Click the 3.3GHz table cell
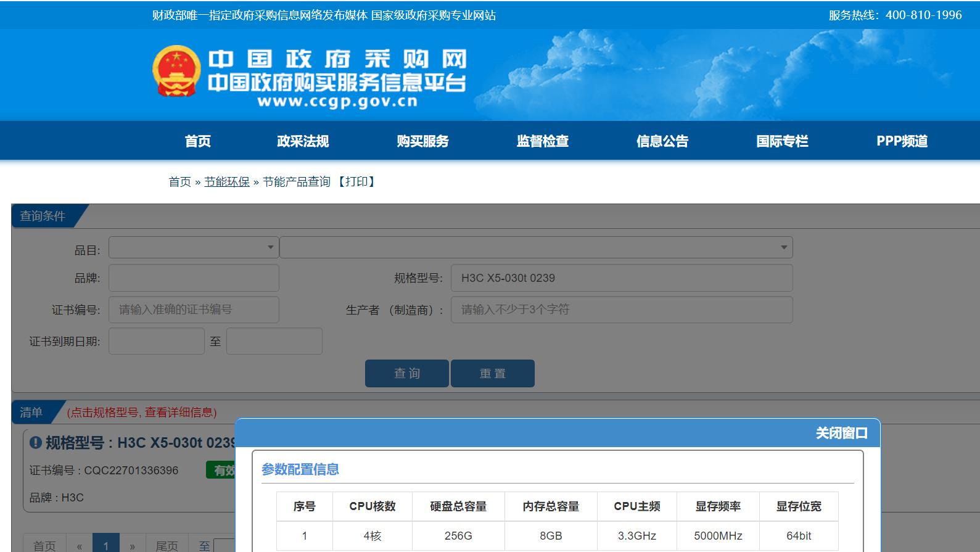Image resolution: width=980 pixels, height=552 pixels. point(637,536)
